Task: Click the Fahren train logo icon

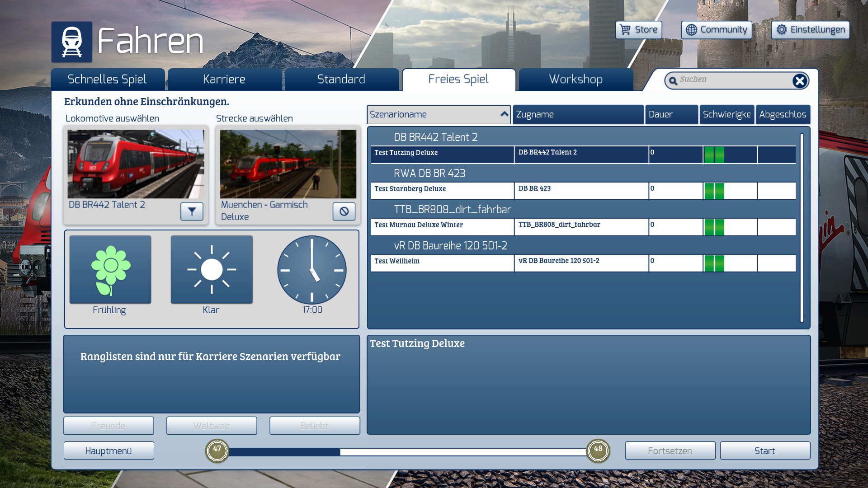Action: [x=72, y=42]
